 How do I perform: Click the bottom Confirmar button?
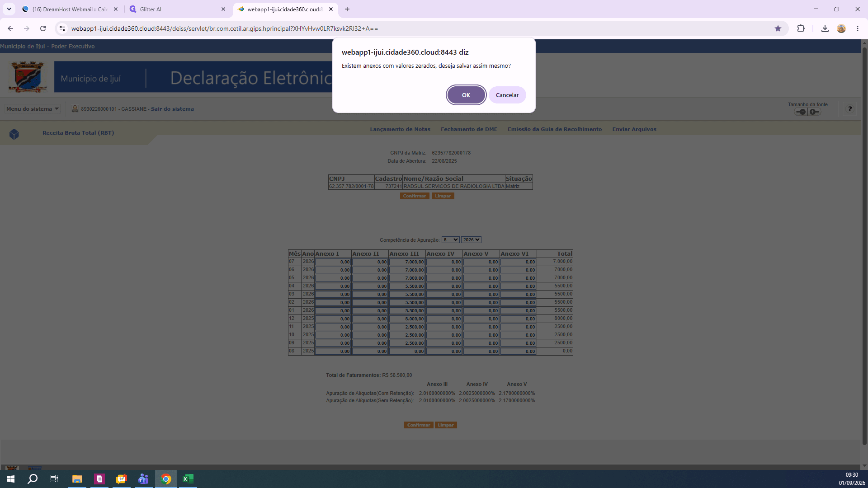pyautogui.click(x=419, y=425)
